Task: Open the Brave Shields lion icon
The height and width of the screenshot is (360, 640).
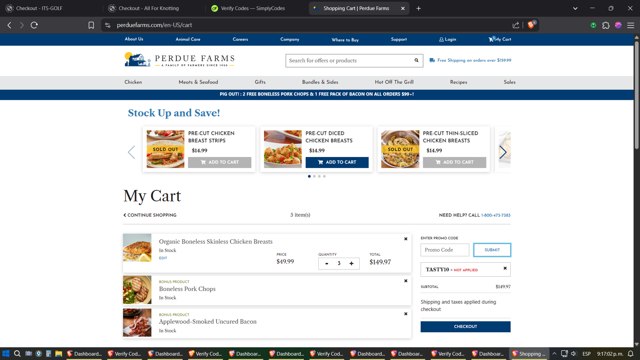Action: point(531,24)
